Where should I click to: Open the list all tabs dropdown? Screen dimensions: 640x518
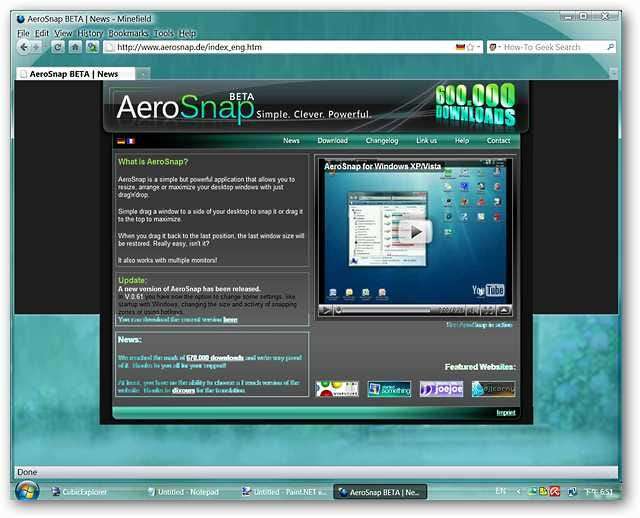613,74
